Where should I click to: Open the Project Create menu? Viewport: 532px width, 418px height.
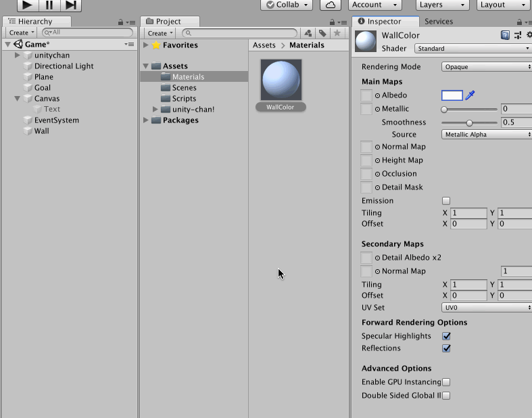pos(160,33)
